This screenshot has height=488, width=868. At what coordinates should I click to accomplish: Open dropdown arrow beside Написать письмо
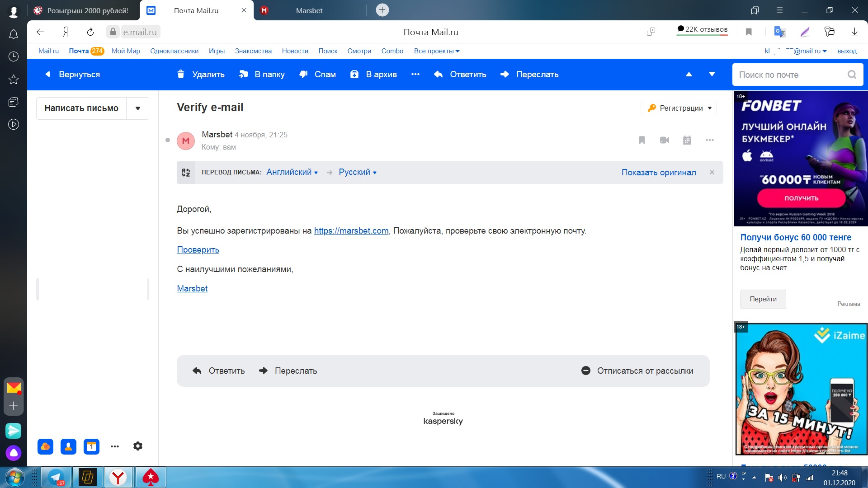(x=138, y=108)
